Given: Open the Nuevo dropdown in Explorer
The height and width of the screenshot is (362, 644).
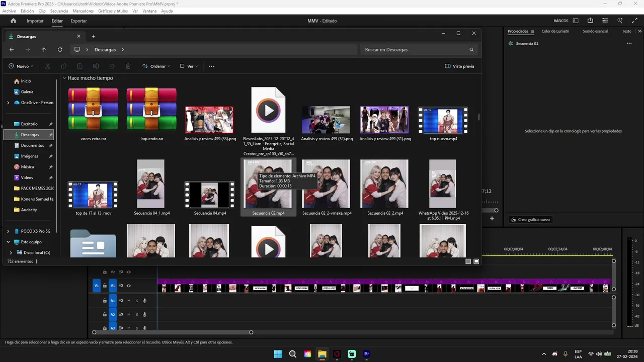Looking at the screenshot, I should pos(21,66).
